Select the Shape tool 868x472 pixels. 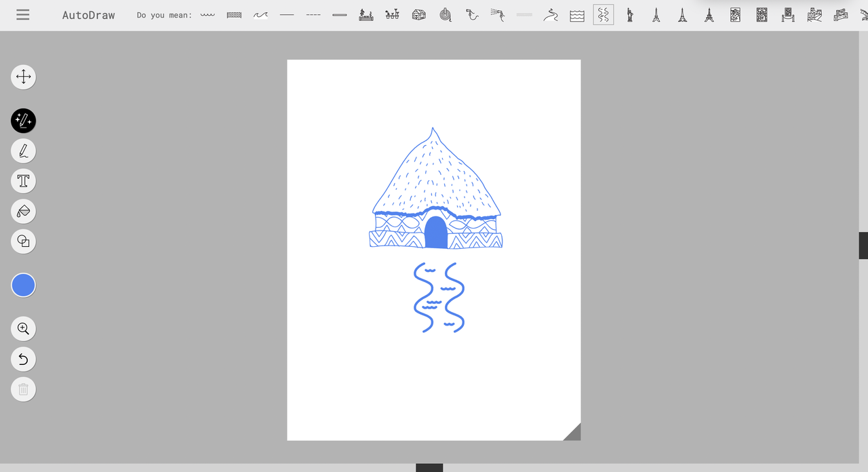tap(23, 241)
